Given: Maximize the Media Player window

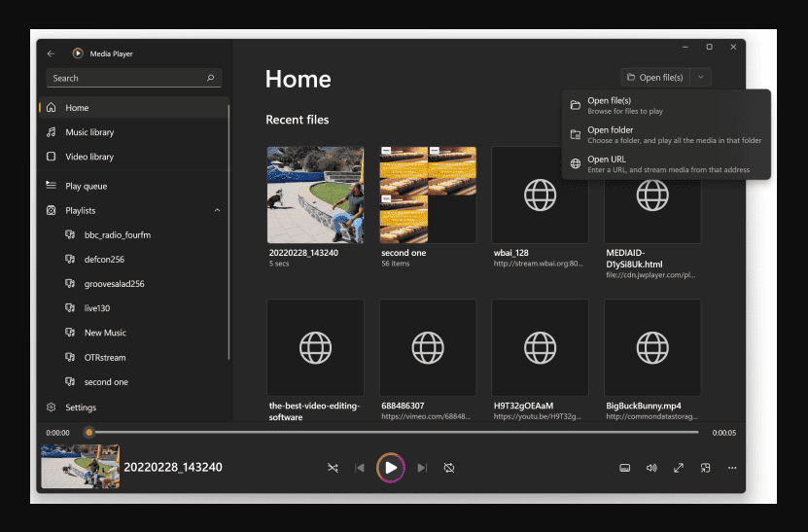Looking at the screenshot, I should (709, 47).
